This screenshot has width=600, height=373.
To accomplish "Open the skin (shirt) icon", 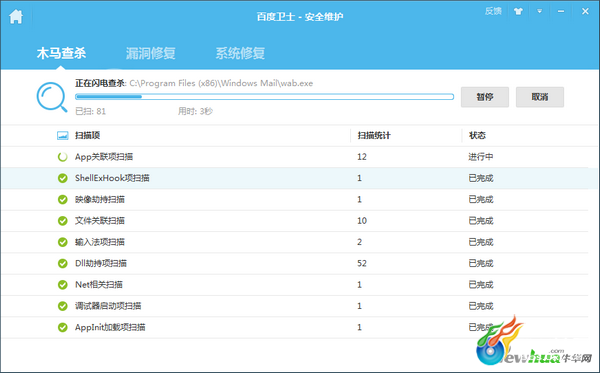I will click(518, 11).
